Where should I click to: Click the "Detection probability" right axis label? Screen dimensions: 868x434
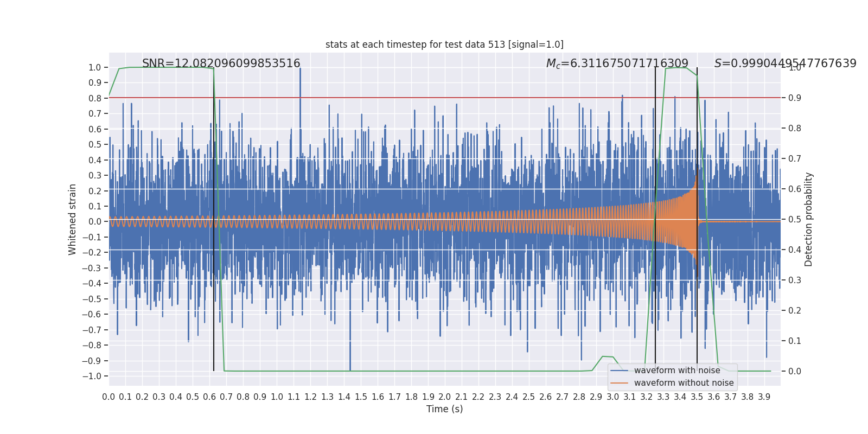click(x=809, y=219)
